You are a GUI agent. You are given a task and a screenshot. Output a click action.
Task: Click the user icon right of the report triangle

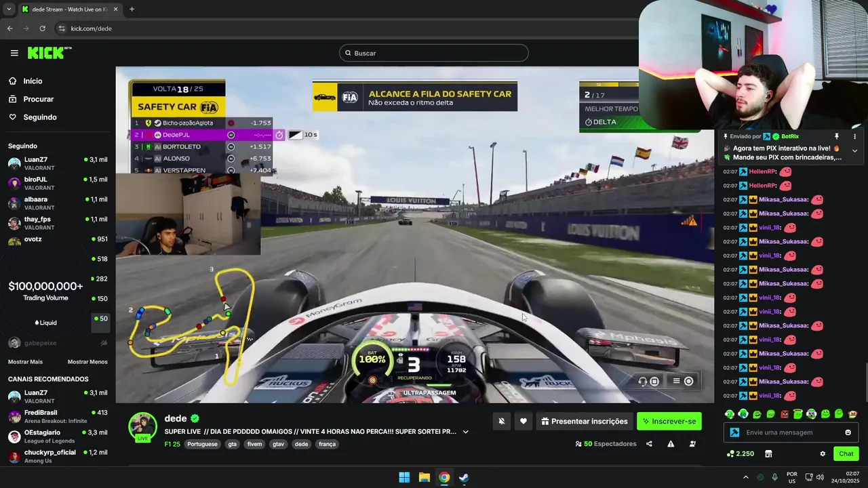[x=692, y=444]
